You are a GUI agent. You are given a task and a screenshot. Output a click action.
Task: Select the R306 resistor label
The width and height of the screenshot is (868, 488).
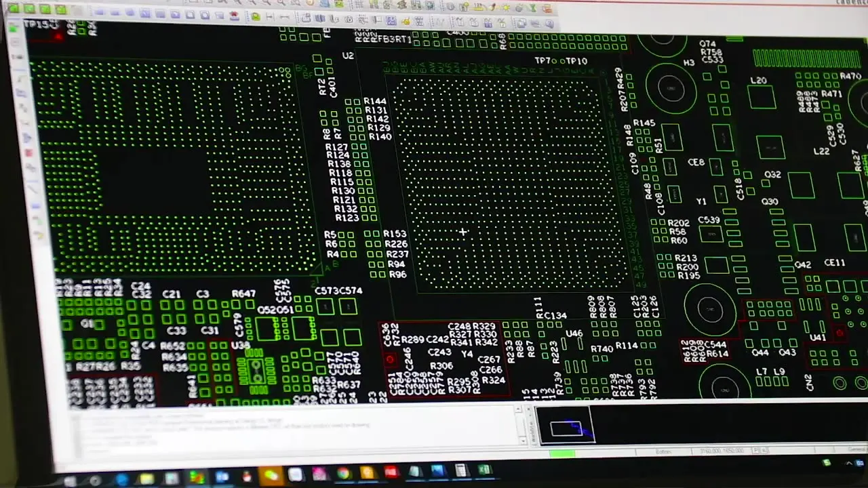[441, 366]
